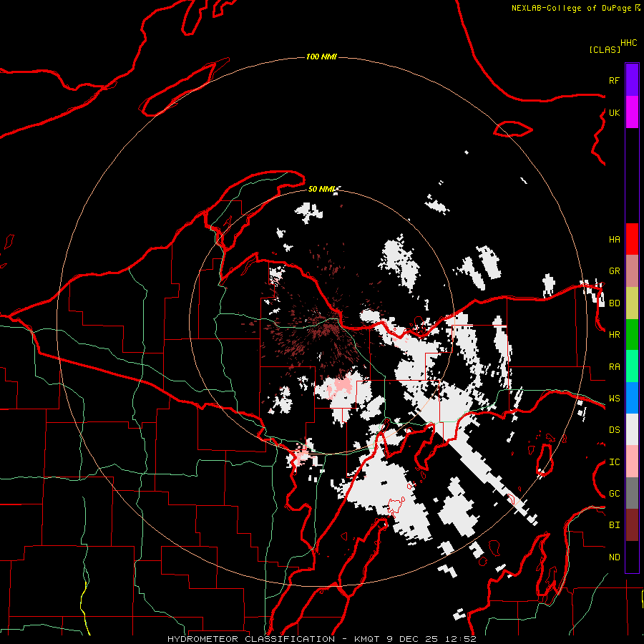
Task: Click the GC legend label
Action: coord(614,494)
